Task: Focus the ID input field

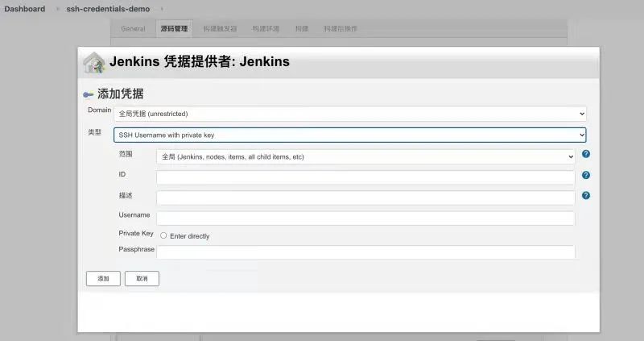Action: point(365,177)
